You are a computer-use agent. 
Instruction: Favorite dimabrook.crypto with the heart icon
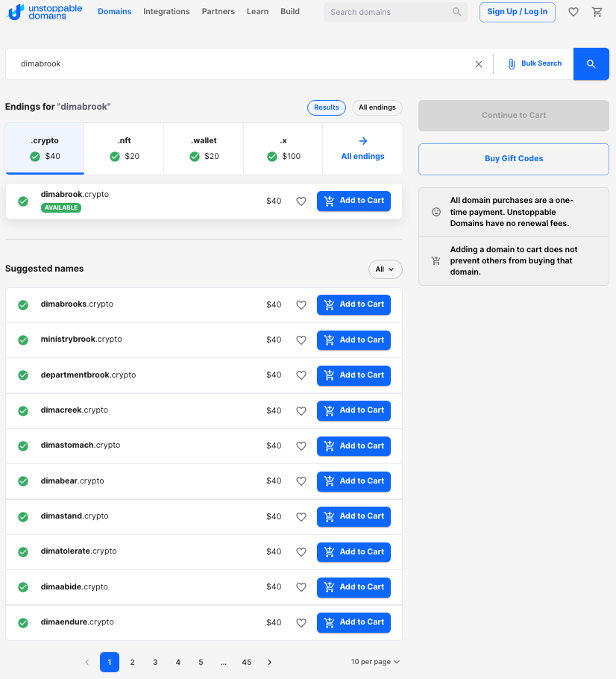(301, 201)
